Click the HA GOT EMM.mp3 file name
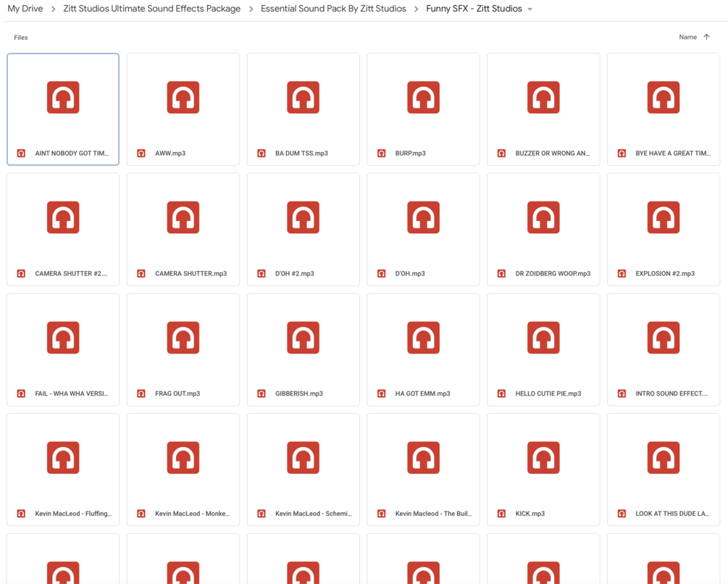 pyautogui.click(x=422, y=393)
